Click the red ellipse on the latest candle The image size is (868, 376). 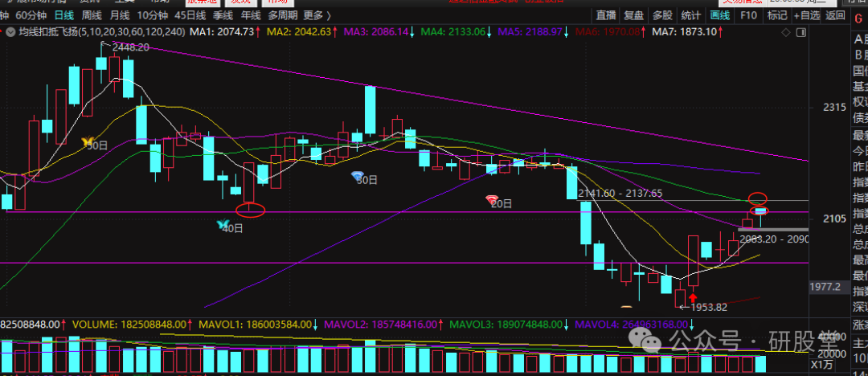pyautogui.click(x=759, y=210)
